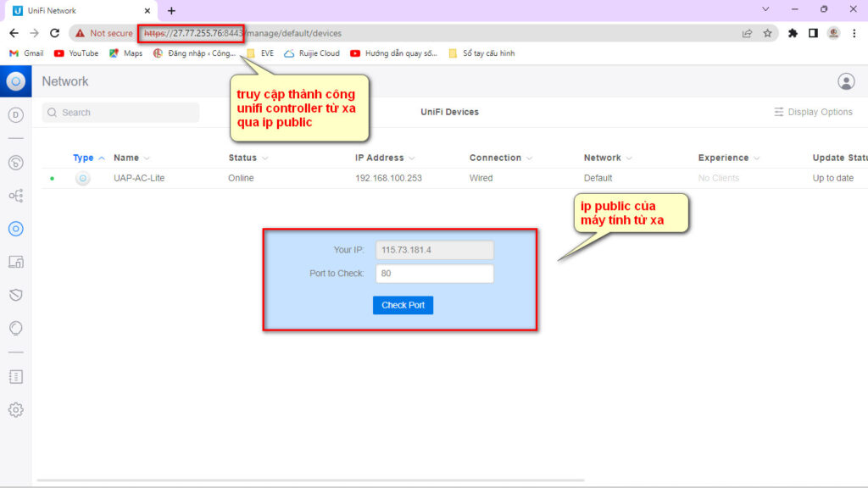Screen dimensions: 868x488
Task: Open the Settings gear in sidebar
Action: [15, 409]
